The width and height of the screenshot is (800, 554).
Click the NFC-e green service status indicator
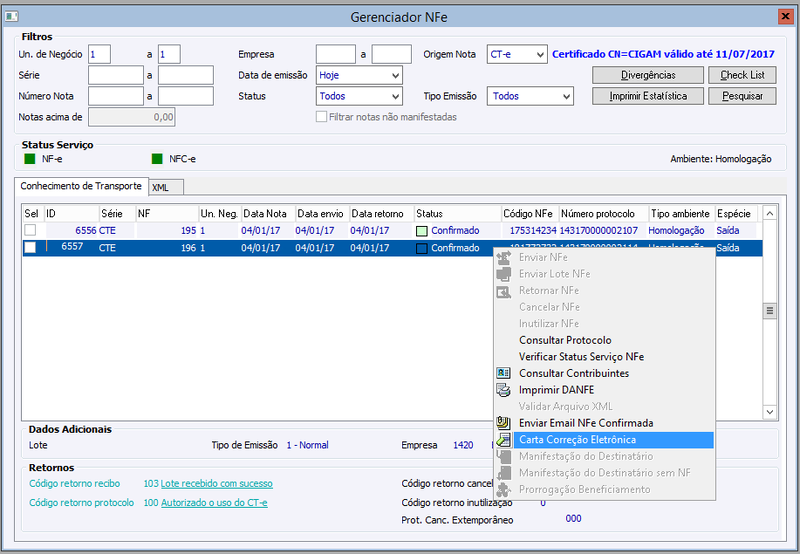(x=157, y=159)
